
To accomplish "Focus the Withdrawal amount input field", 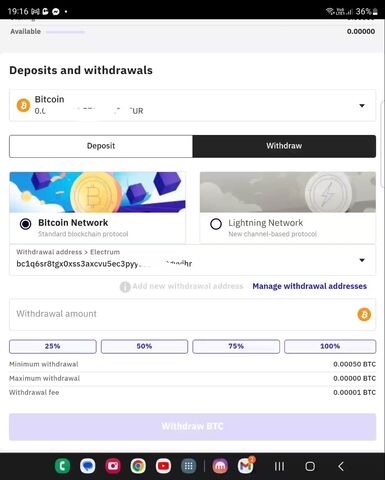I will (192, 314).
